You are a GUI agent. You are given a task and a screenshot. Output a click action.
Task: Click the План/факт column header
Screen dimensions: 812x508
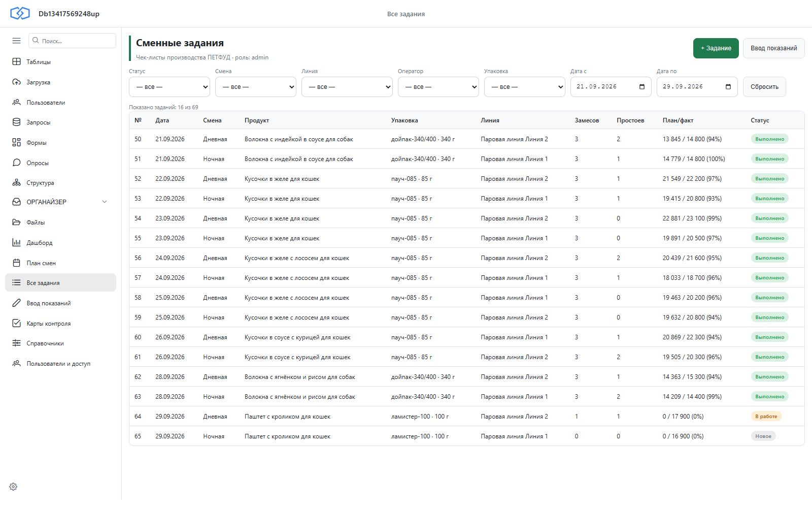(x=678, y=120)
